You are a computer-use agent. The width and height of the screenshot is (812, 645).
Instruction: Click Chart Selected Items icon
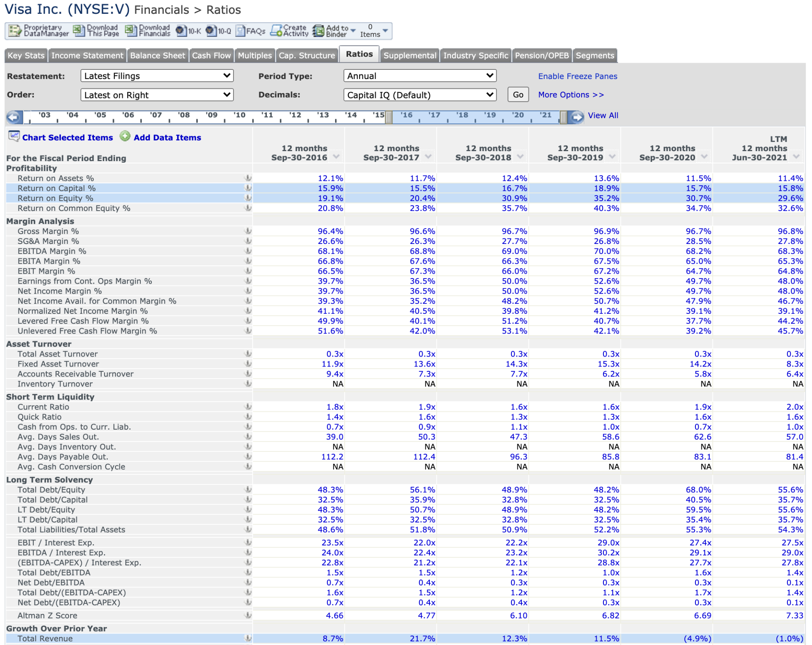(x=14, y=136)
